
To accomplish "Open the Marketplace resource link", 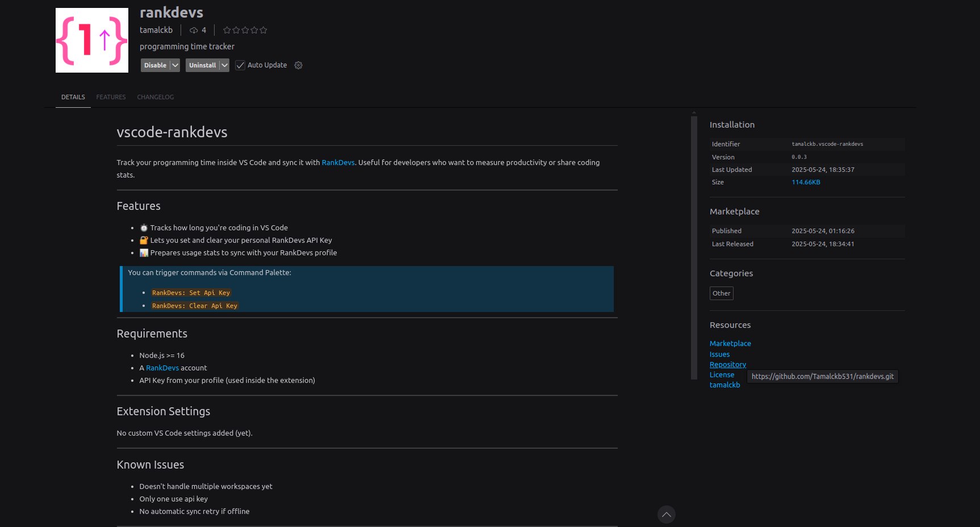I will click(x=730, y=343).
